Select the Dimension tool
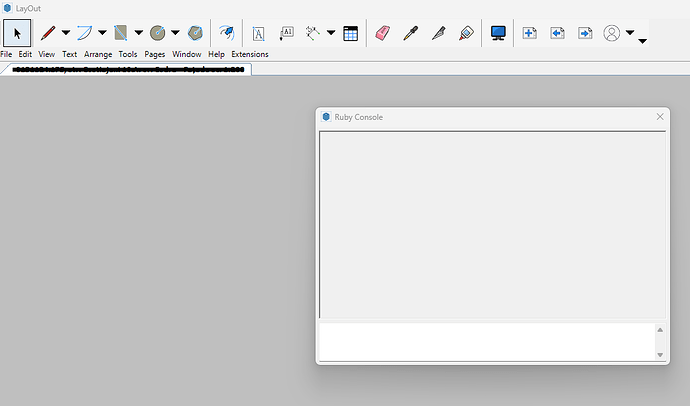Screen dimensions: 690x406 click(x=312, y=33)
